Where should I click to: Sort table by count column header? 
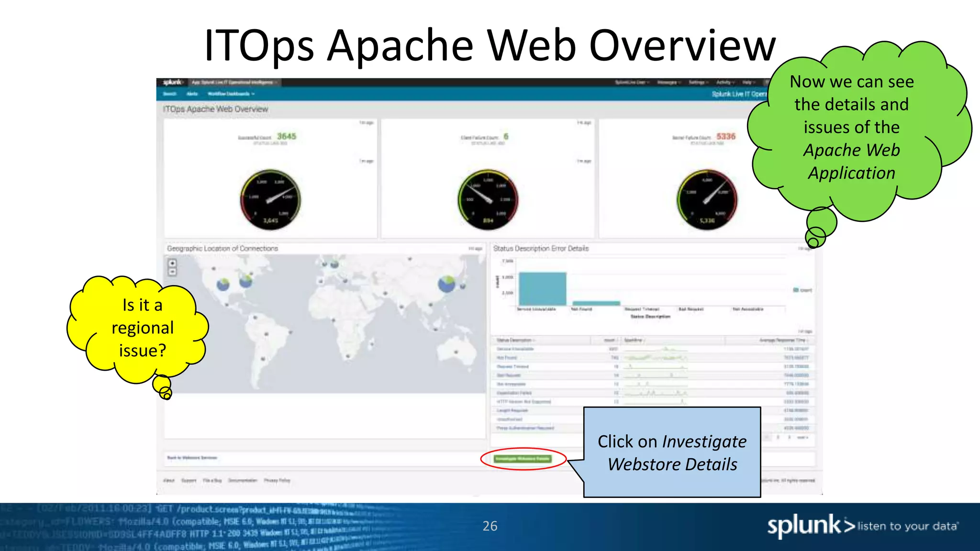click(611, 340)
